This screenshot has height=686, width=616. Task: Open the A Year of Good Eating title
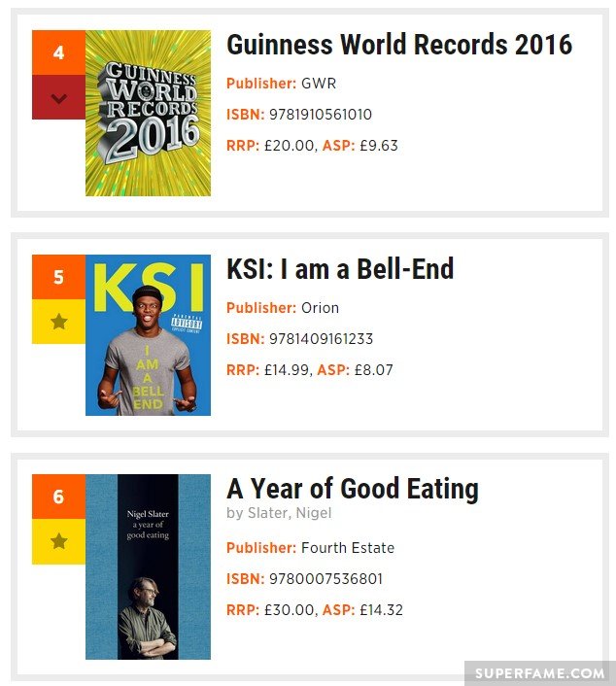click(353, 489)
